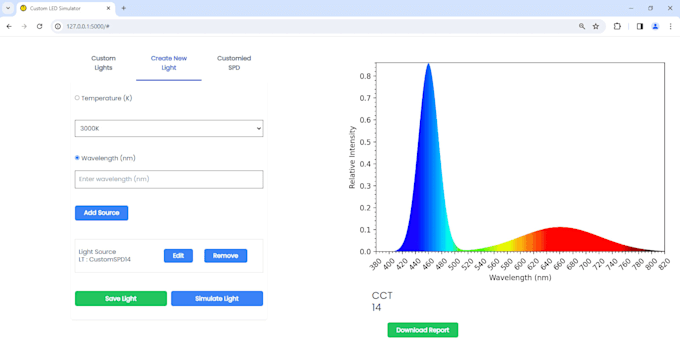Minimize the browser window
Viewport: 680px width, 364px height.
tap(631, 8)
